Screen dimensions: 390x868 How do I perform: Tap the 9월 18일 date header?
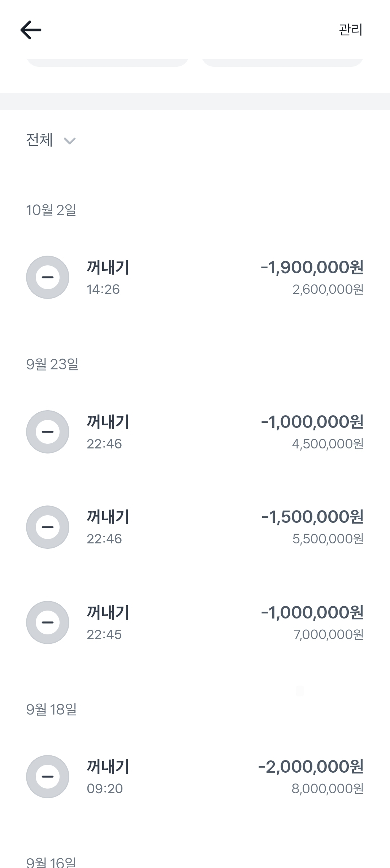(51, 709)
